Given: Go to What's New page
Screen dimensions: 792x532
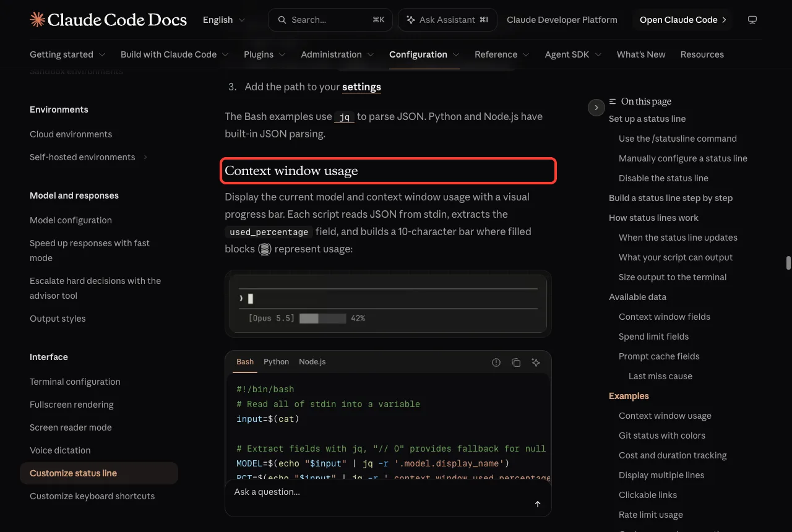Looking at the screenshot, I should point(641,54).
